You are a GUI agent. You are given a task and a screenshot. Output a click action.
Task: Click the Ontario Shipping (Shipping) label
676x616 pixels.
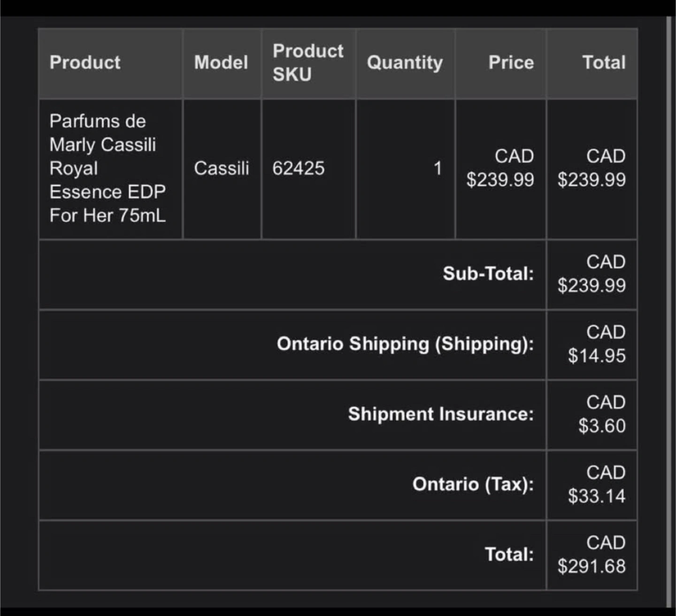(x=405, y=344)
